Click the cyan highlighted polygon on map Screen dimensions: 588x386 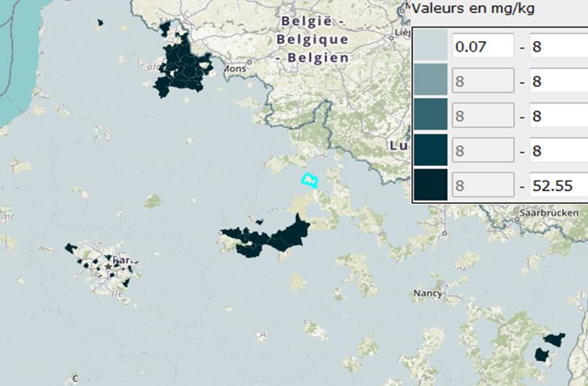(309, 180)
